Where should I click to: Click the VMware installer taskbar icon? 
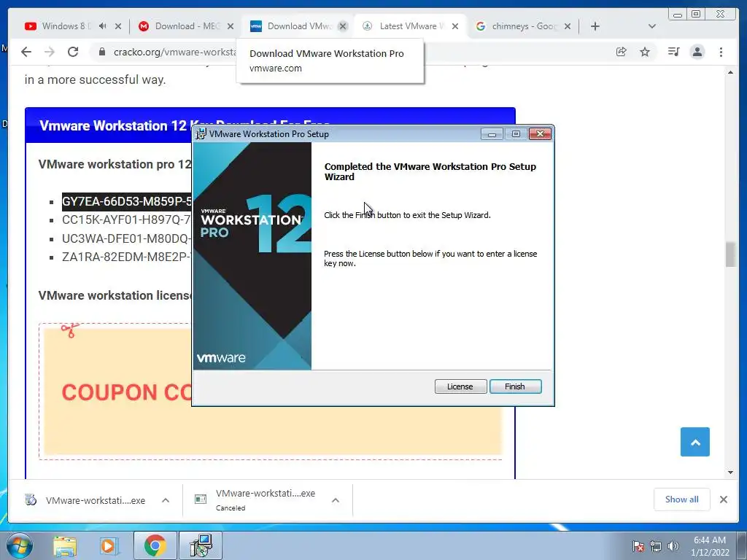[x=201, y=545]
